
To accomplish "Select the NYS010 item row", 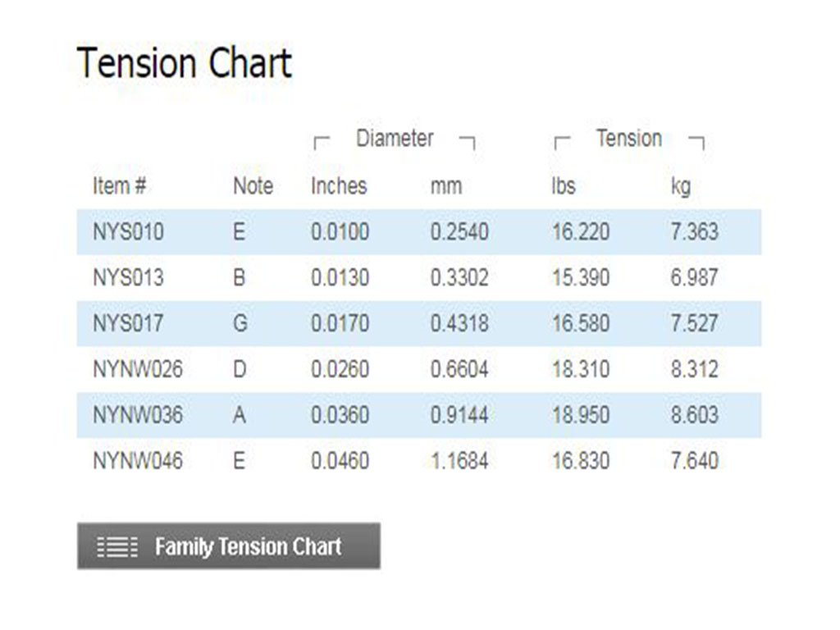I will tap(419, 232).
